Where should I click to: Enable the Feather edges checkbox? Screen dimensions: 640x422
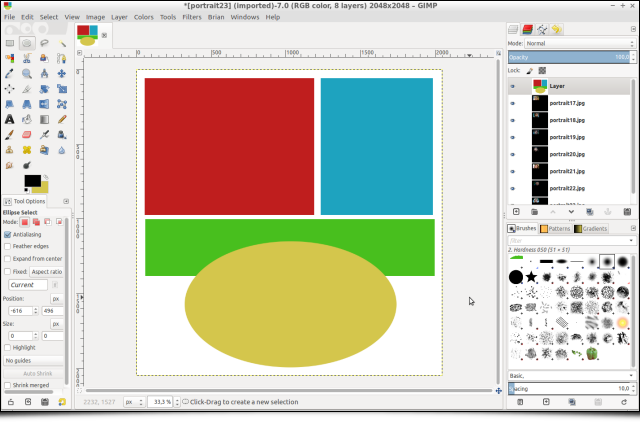7,247
